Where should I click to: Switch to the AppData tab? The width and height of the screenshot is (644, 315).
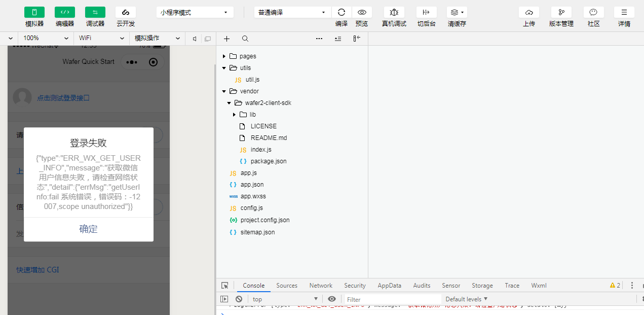point(389,286)
